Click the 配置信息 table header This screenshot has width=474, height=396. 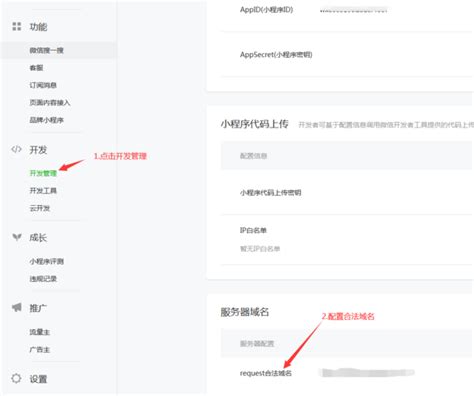[253, 156]
